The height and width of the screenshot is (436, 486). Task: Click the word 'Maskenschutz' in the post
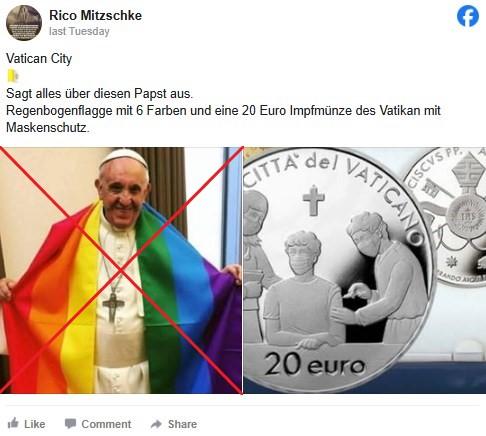[x=48, y=127]
